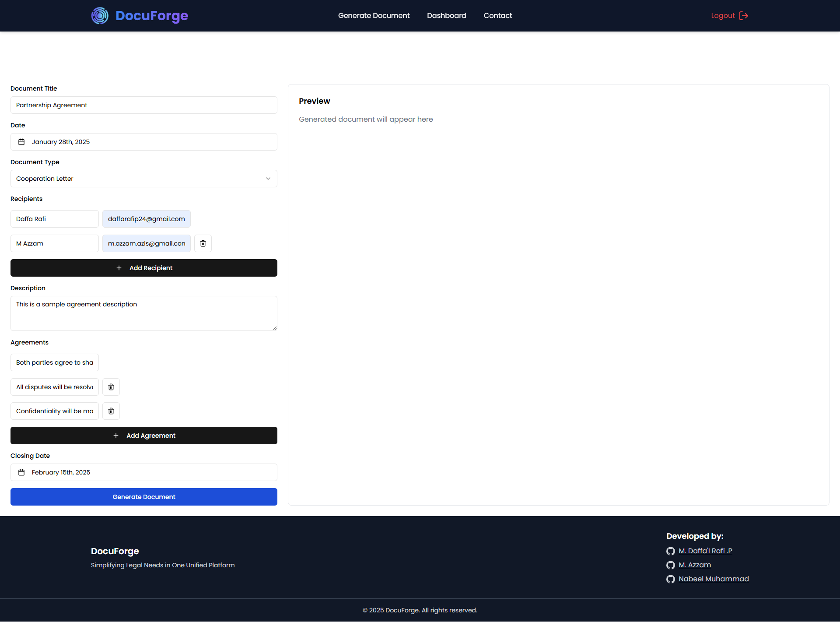Remove the 'Confidentiality' agreement using trash icon
840x622 pixels.
coord(111,411)
